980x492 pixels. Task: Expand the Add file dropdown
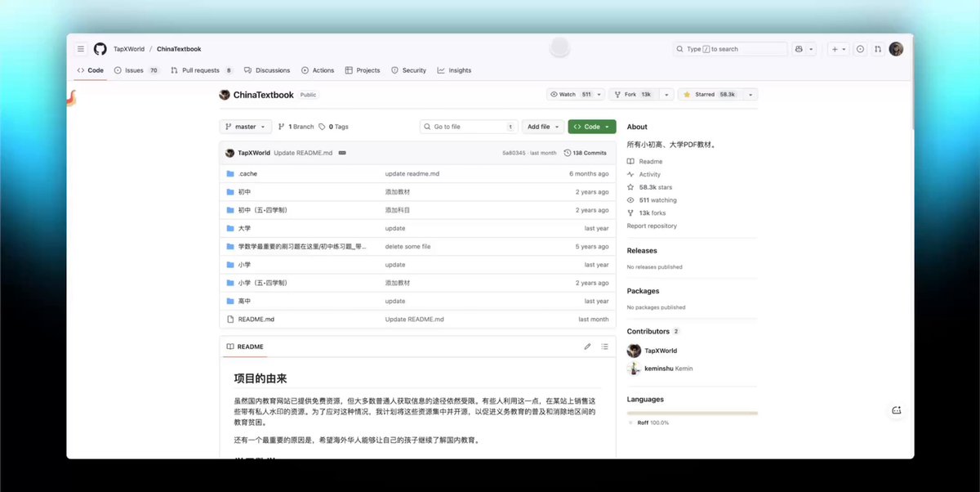(x=542, y=126)
